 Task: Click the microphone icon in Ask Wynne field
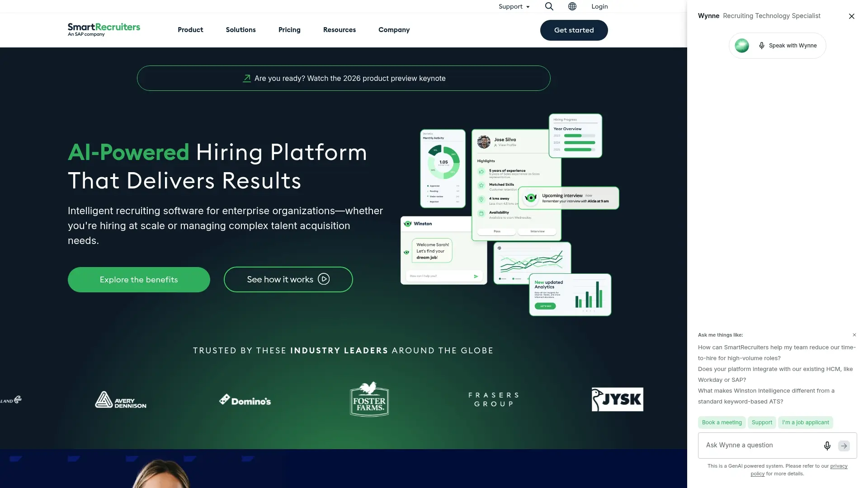tap(827, 446)
